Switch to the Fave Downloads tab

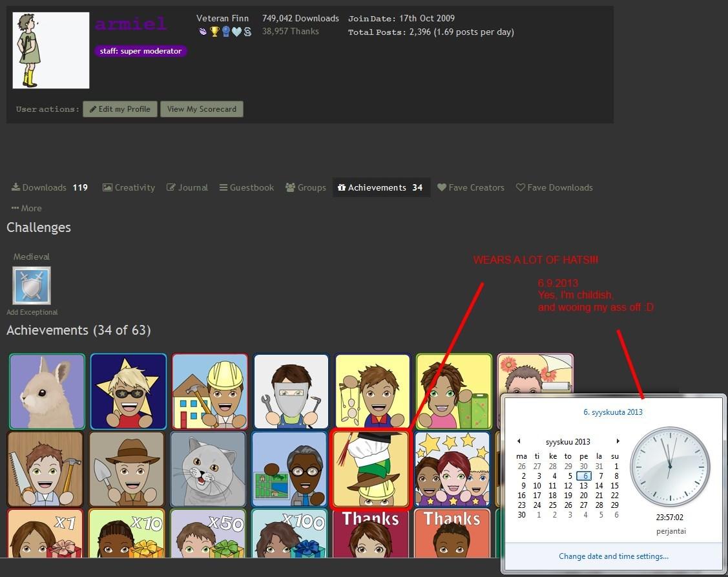[x=554, y=187]
